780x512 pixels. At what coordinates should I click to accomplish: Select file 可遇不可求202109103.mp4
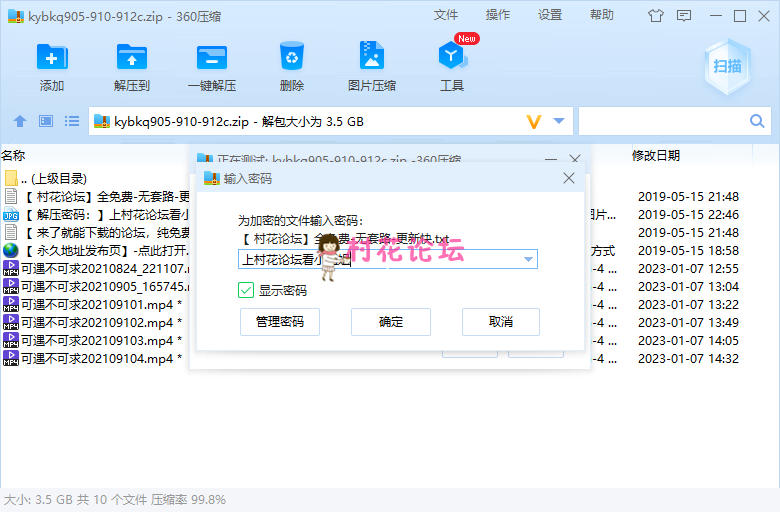pos(93,340)
